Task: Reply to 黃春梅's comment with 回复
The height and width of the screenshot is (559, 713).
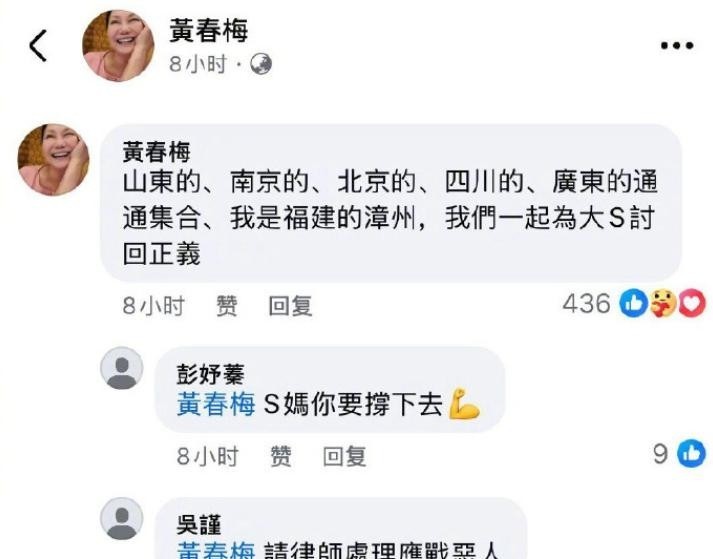Action: [x=291, y=305]
